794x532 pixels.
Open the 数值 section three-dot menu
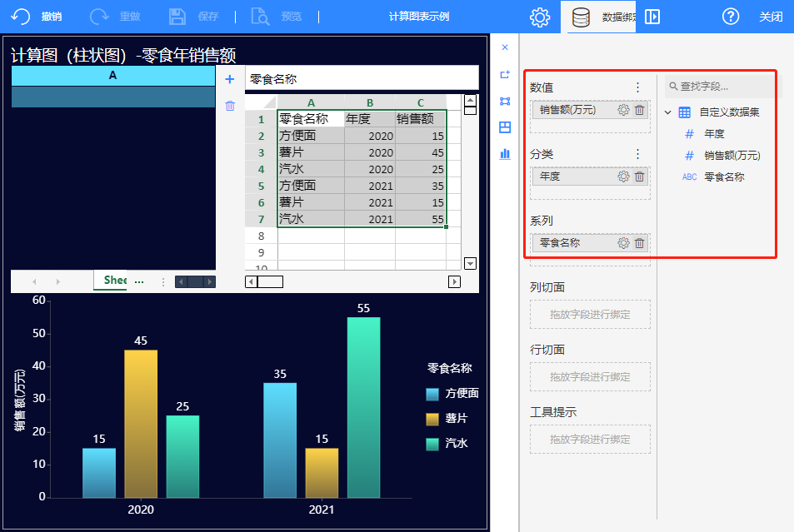(638, 87)
